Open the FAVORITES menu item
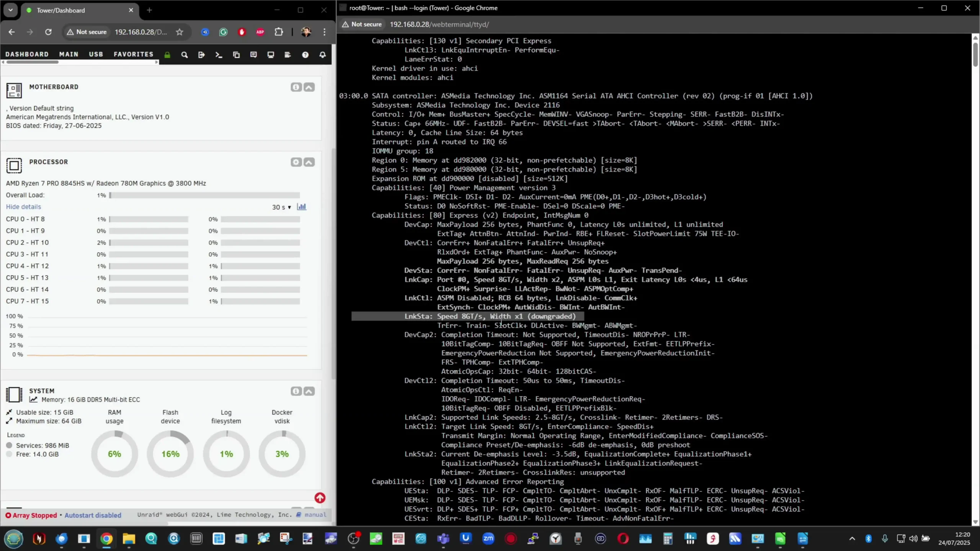Screen dimensions: 980x551 [133, 54]
